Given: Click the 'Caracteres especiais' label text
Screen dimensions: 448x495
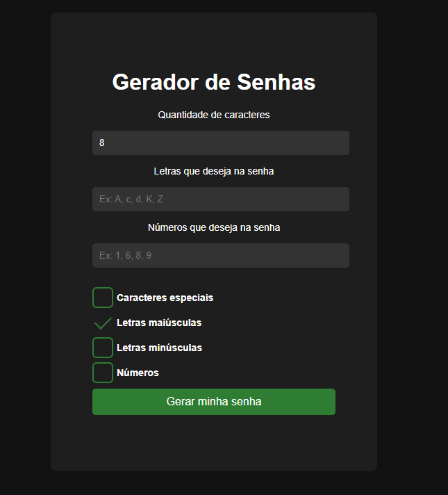Looking at the screenshot, I should [165, 298].
